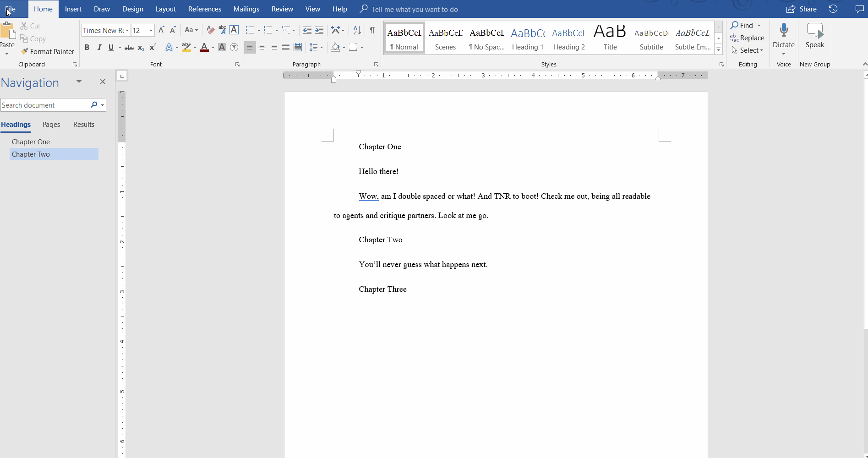Open the font size dropdown
The height and width of the screenshot is (458, 868).
coord(151,31)
